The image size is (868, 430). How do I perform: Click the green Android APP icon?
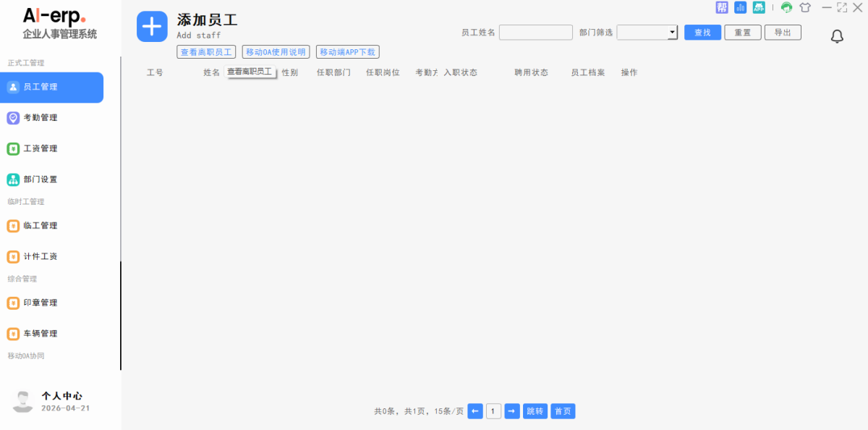click(759, 7)
